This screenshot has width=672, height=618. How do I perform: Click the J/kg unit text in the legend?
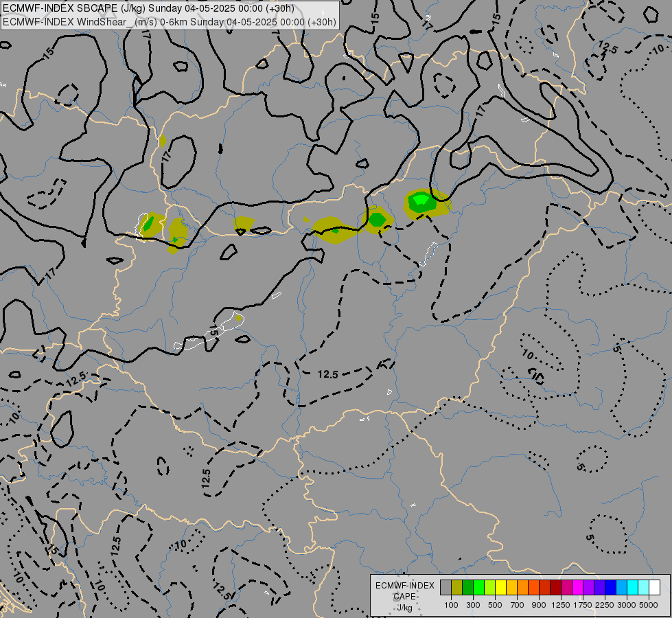[x=404, y=608]
